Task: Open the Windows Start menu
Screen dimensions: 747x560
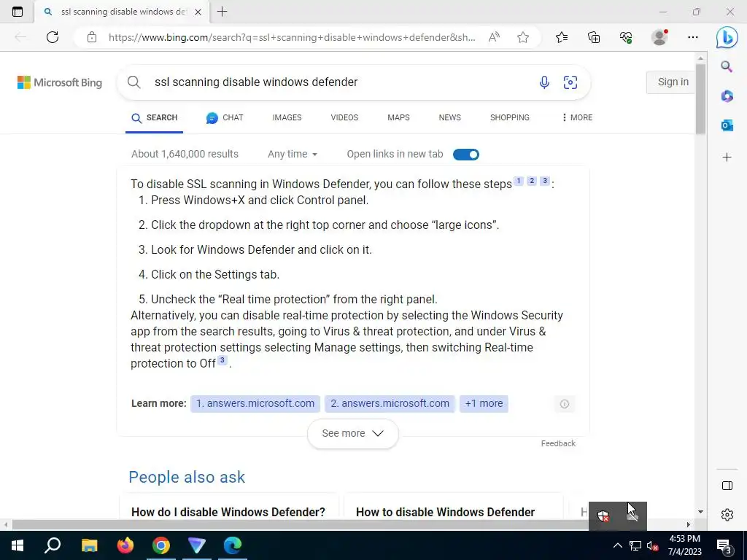Action: click(18, 545)
